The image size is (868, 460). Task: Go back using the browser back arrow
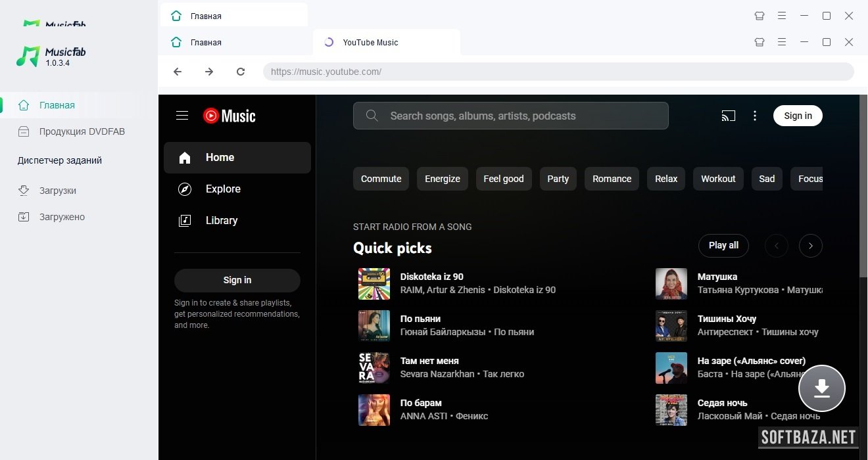(178, 72)
